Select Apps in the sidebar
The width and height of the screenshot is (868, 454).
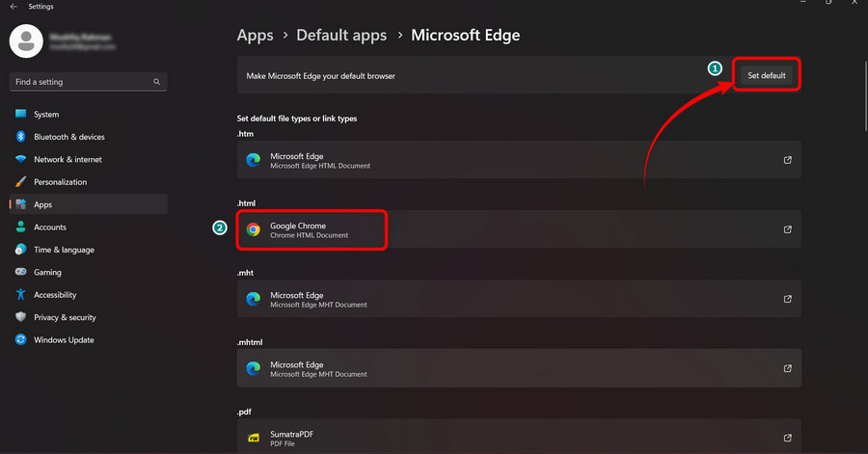[x=88, y=204]
